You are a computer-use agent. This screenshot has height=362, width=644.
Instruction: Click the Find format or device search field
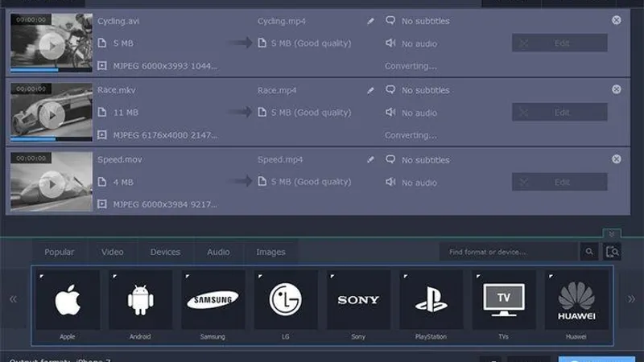[510, 253]
